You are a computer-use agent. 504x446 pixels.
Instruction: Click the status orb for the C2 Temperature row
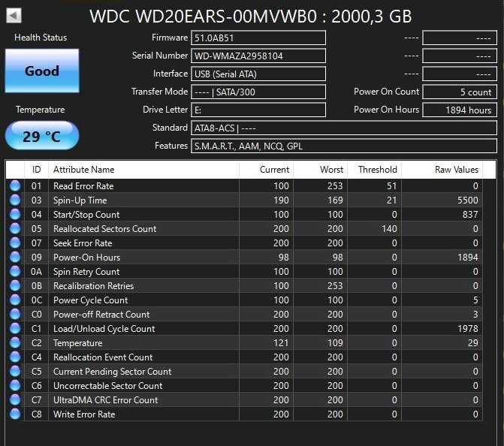coord(15,342)
